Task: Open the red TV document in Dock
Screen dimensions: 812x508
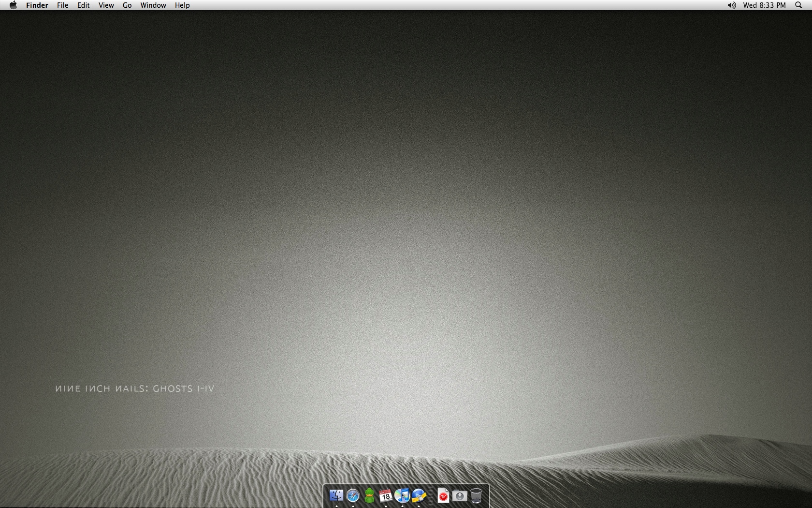Action: point(443,495)
